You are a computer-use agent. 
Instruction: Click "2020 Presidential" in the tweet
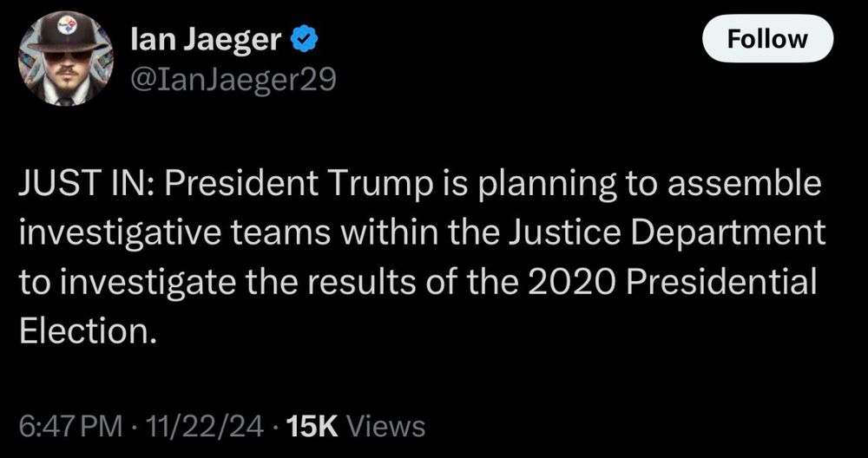click(x=672, y=281)
